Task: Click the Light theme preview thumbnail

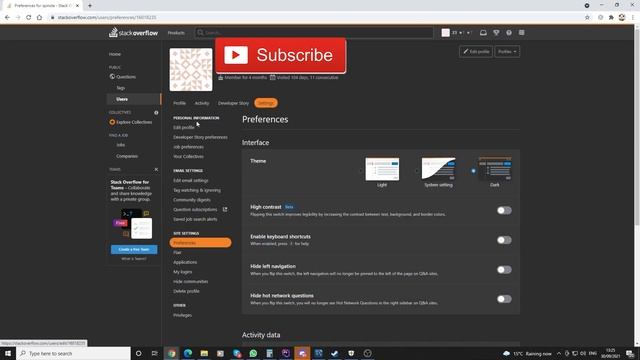Action: pyautogui.click(x=382, y=169)
